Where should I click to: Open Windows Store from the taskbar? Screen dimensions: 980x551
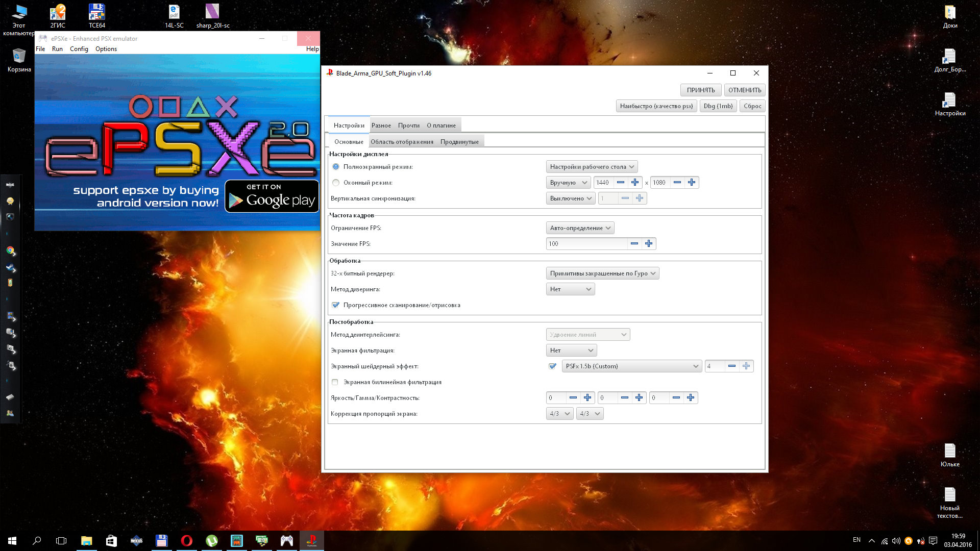pyautogui.click(x=111, y=541)
